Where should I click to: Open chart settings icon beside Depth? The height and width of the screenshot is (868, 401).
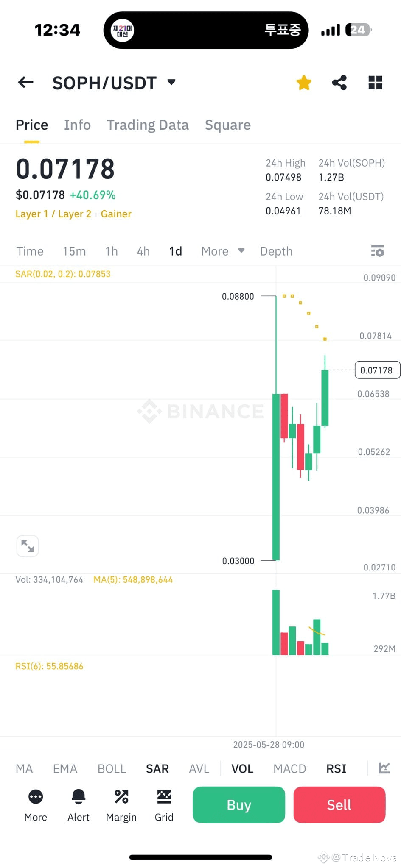pyautogui.click(x=377, y=251)
